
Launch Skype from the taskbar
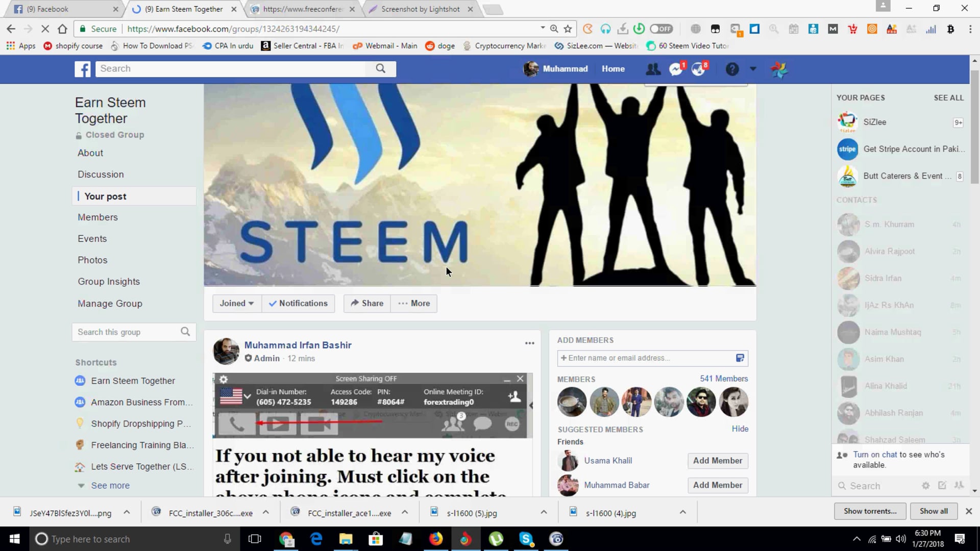tap(526, 539)
